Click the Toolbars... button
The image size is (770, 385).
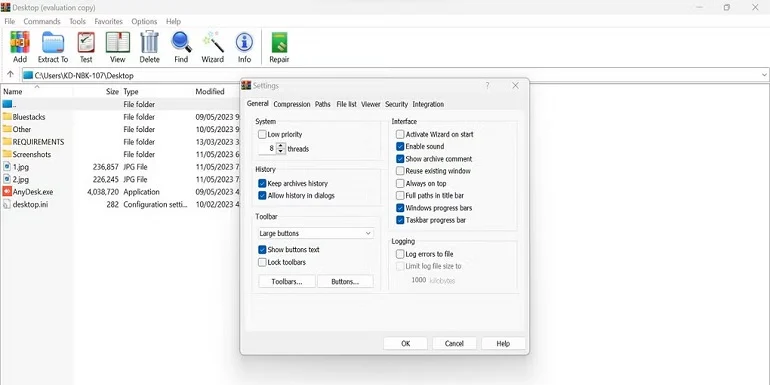[287, 281]
